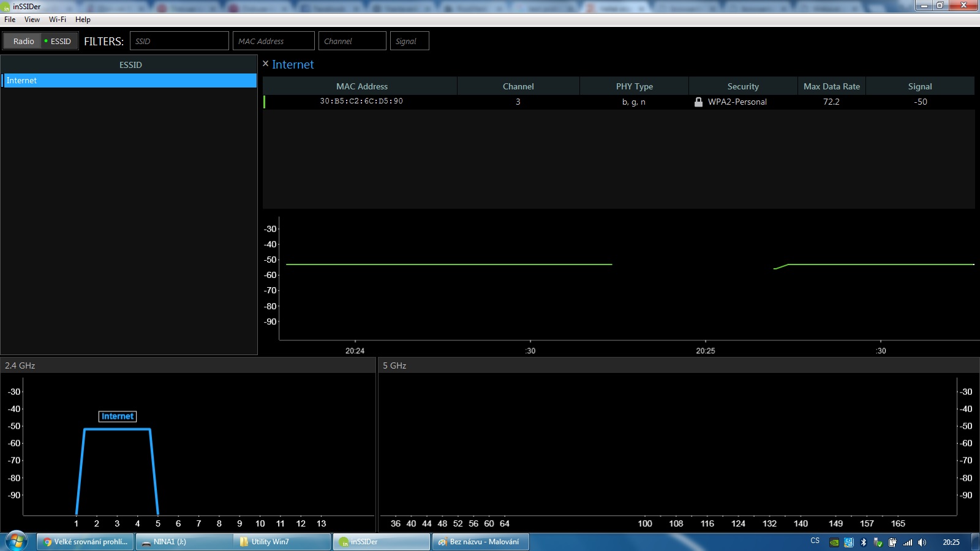
Task: Click the inSSIDer taskbar button
Action: 382,542
